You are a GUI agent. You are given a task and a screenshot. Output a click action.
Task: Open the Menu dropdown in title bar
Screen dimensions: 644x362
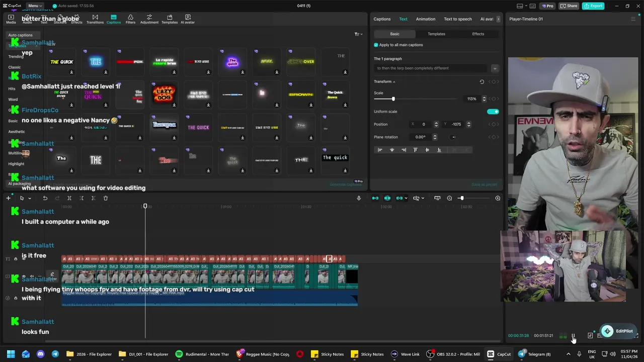pyautogui.click(x=35, y=6)
